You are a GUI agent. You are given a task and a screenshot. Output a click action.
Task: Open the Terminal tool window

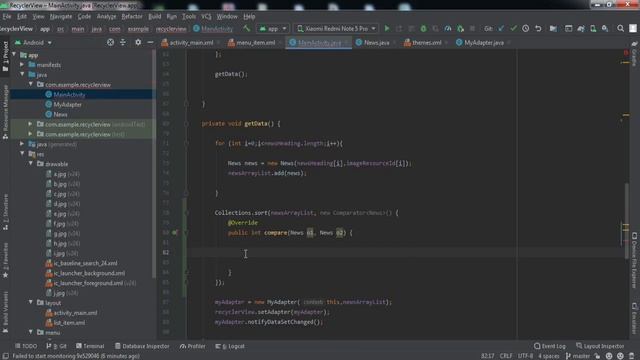coord(90,346)
